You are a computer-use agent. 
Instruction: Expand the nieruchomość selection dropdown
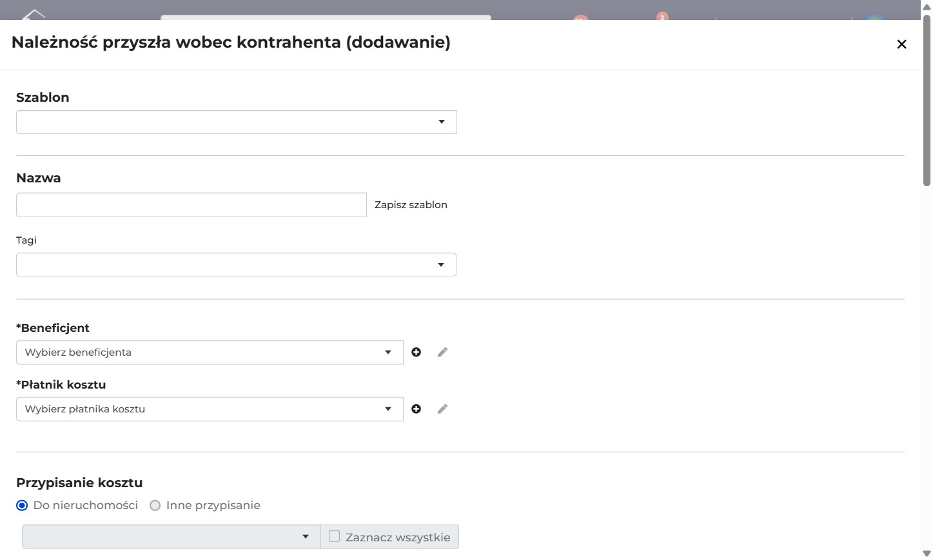172,537
